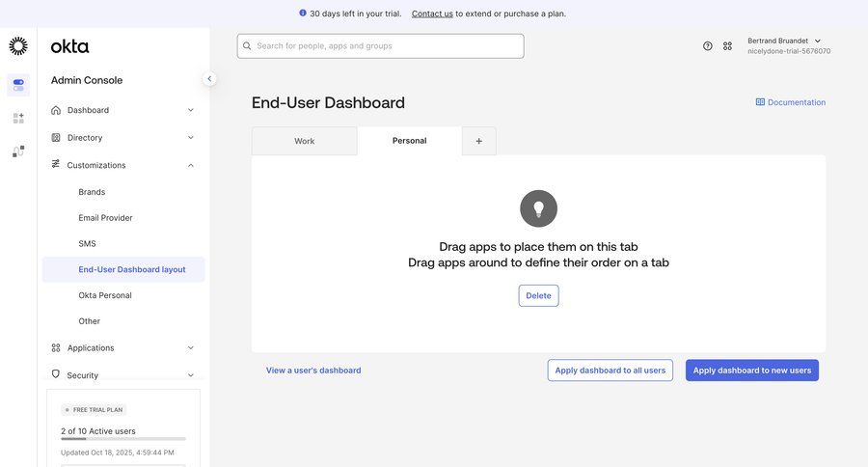
Task: Collapse the Customizations menu chevron
Action: point(190,165)
